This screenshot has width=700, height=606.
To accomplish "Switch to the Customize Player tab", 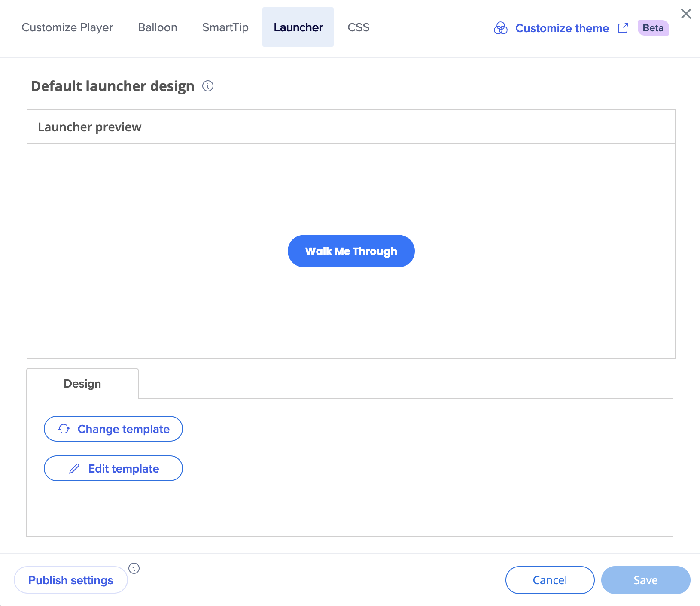I will click(67, 27).
